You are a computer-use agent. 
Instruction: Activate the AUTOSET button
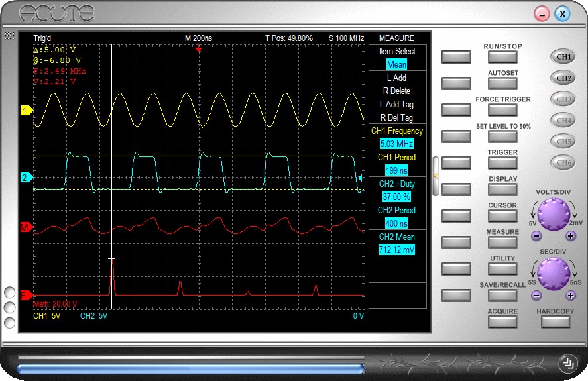tap(502, 83)
